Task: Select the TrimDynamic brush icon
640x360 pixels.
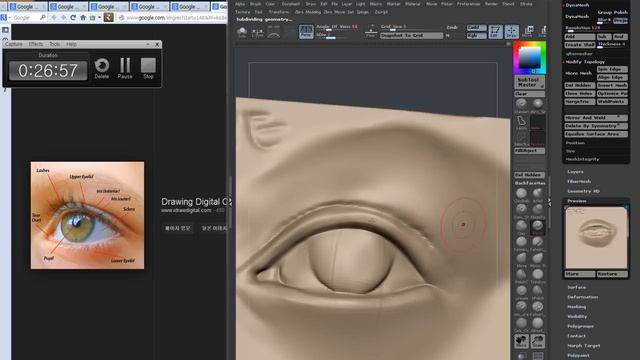Action: [x=538, y=275]
